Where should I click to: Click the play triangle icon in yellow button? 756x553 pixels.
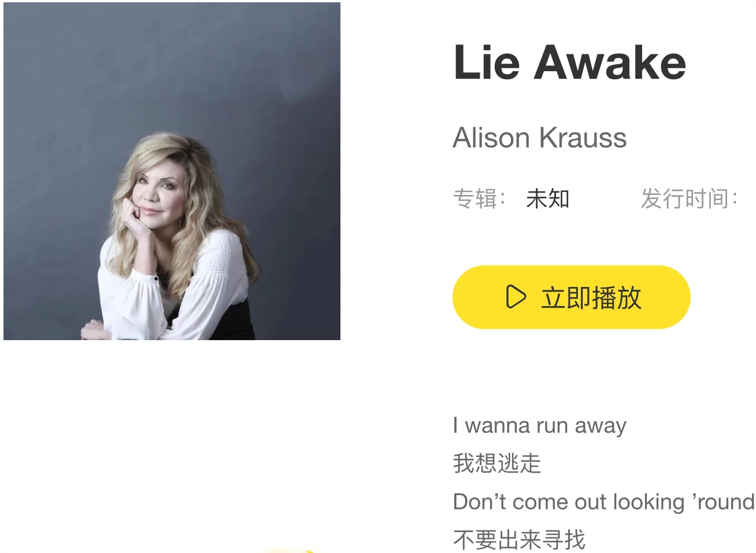point(516,297)
